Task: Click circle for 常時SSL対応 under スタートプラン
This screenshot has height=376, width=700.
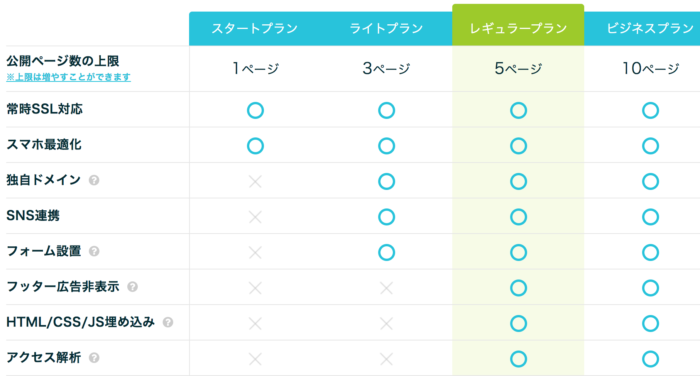Action: 255,110
